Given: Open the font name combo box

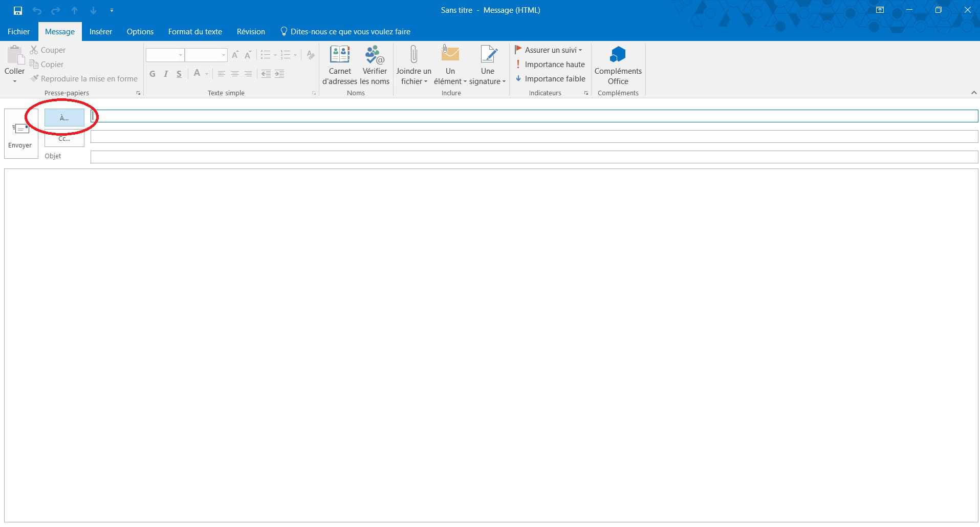Looking at the screenshot, I should click(x=164, y=55).
